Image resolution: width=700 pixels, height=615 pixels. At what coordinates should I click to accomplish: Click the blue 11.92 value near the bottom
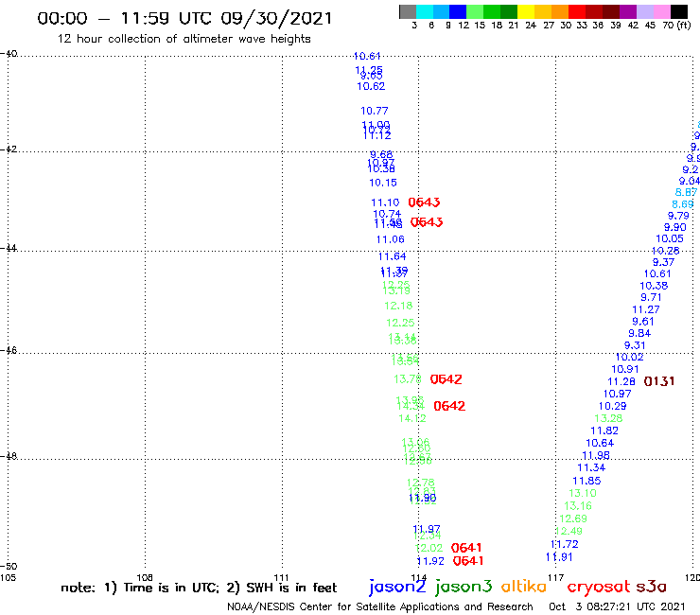click(x=430, y=561)
